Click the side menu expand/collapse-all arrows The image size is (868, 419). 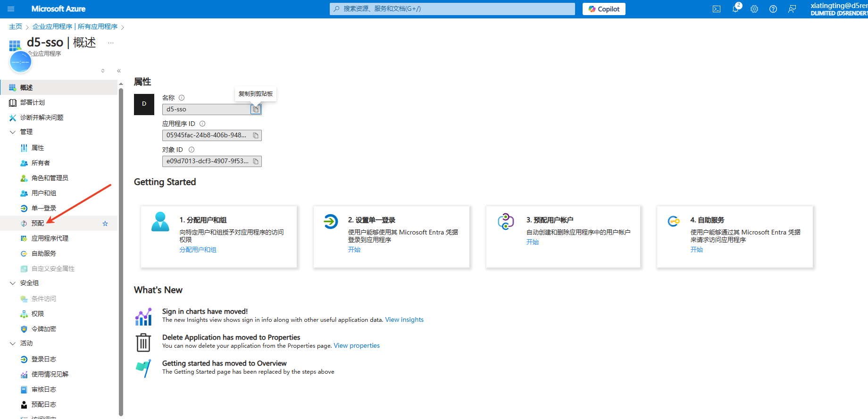pyautogui.click(x=103, y=71)
